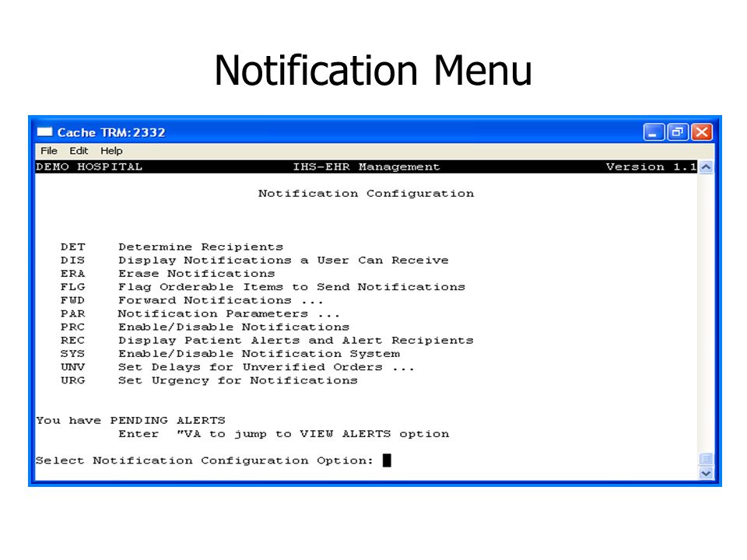Click the Cache TRM window title icon
Image resolution: width=747 pixels, height=560 pixels.
(x=44, y=132)
